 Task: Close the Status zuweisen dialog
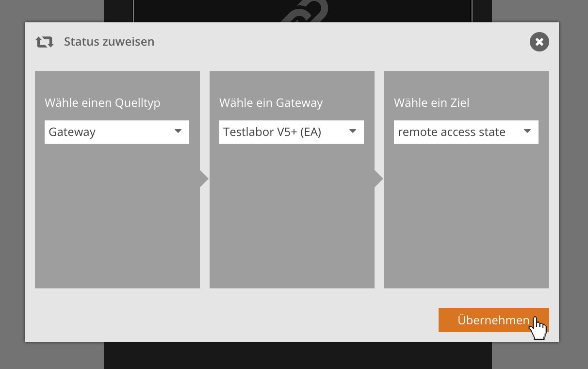click(539, 42)
